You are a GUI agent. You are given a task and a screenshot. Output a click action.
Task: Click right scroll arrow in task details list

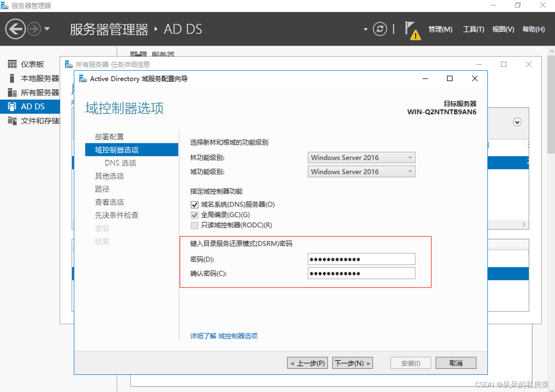(524, 224)
